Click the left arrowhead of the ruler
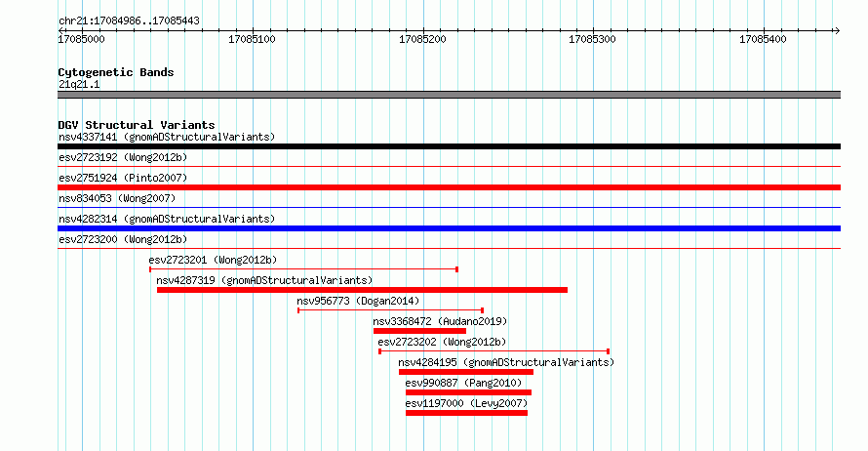868x451 pixels. pyautogui.click(x=60, y=31)
